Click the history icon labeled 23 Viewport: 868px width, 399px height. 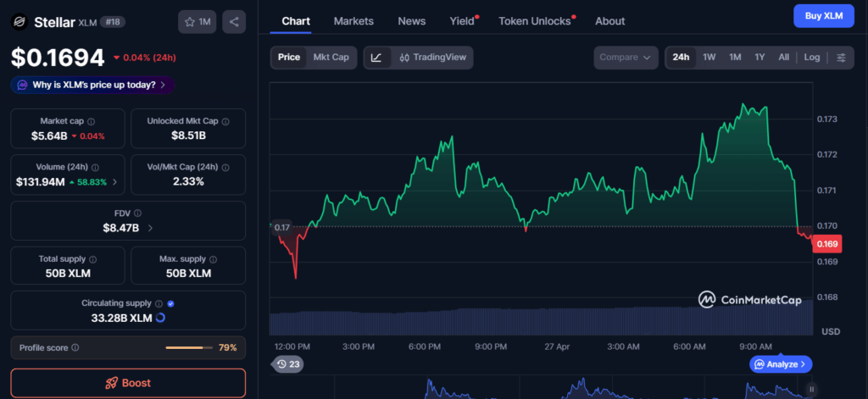pos(288,364)
